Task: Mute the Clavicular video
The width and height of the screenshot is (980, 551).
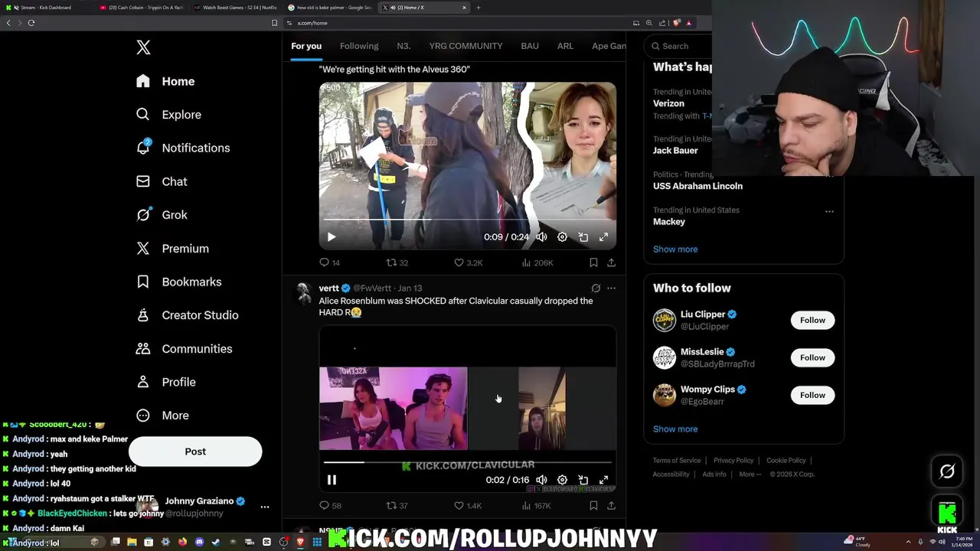Action: point(541,480)
